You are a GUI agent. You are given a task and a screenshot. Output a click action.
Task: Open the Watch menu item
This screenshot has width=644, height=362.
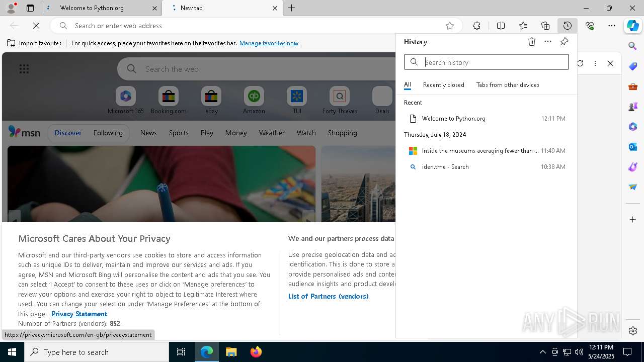[x=306, y=133]
